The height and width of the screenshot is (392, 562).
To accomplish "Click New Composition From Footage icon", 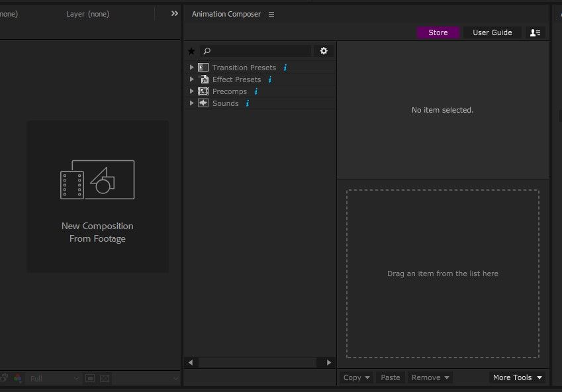I will point(97,179).
